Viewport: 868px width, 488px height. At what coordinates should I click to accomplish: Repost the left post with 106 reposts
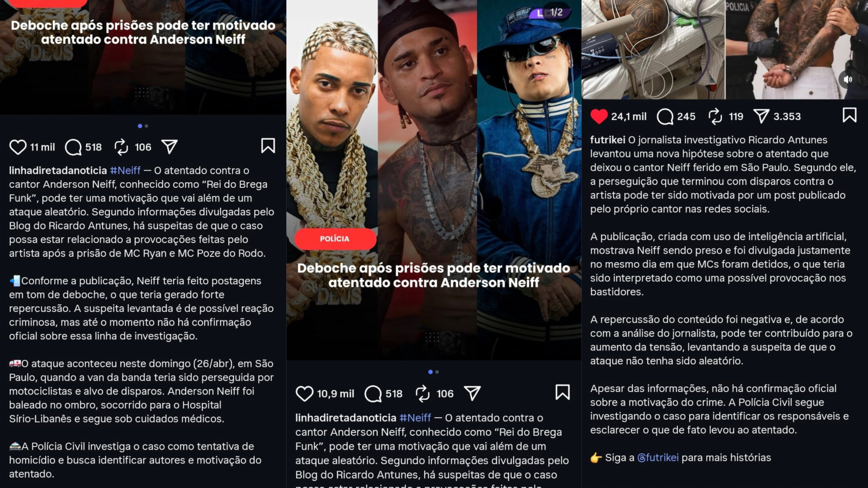pos(121,147)
